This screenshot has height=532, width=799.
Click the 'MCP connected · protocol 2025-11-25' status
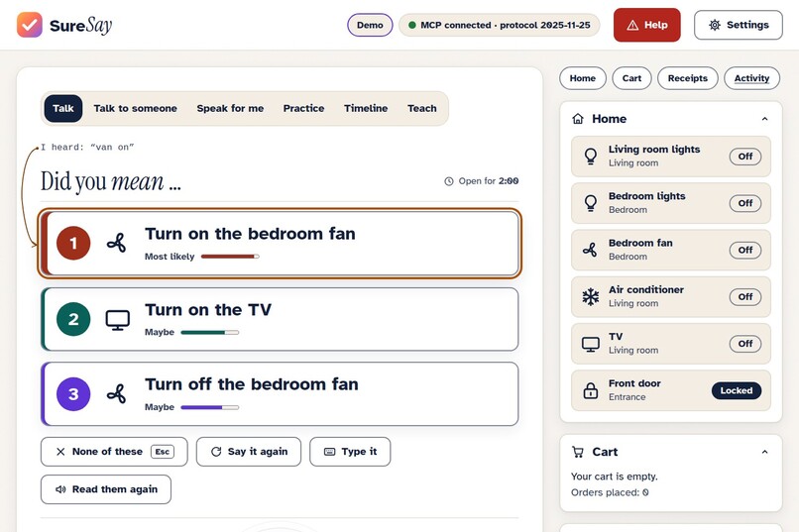click(x=500, y=25)
